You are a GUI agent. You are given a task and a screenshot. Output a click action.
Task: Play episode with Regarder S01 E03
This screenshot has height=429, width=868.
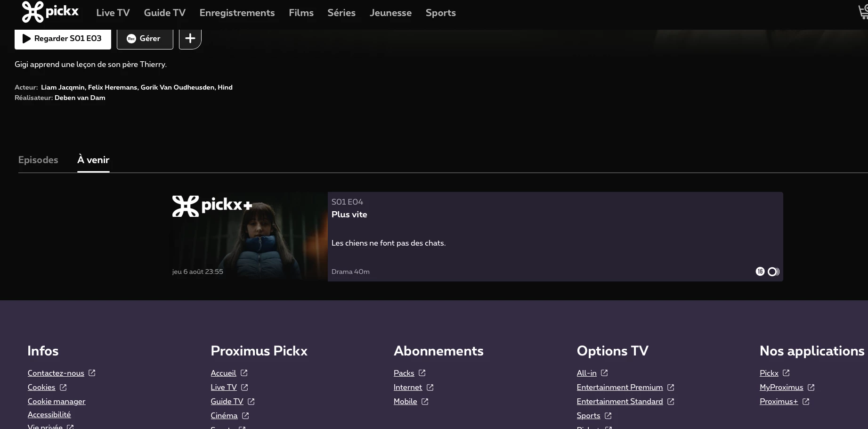(x=63, y=38)
